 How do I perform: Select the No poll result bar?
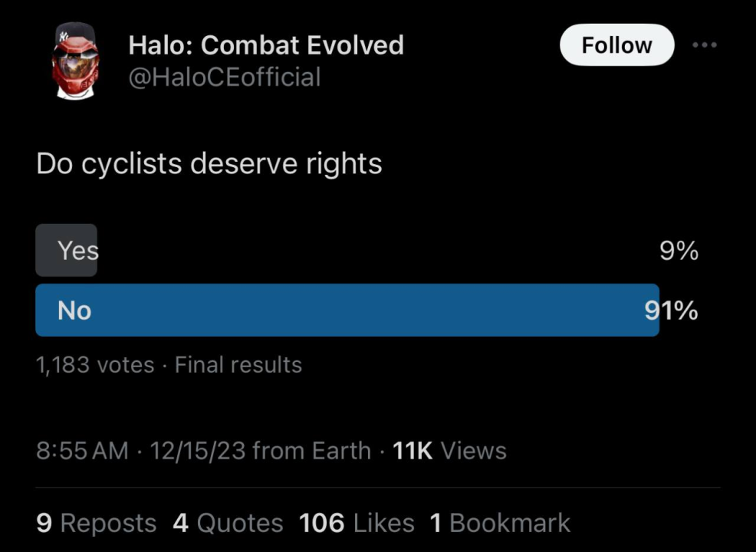347,310
